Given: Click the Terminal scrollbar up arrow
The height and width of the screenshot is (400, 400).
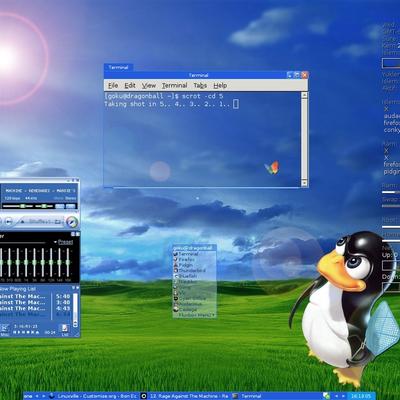Looking at the screenshot, I should click(304, 95).
